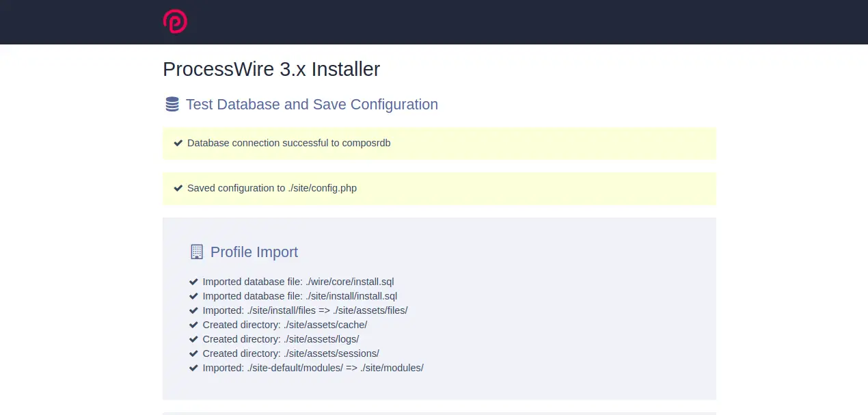Click the 'Saved configuration to ./site/config.php' message
The width and height of the screenshot is (868, 415).
(272, 188)
